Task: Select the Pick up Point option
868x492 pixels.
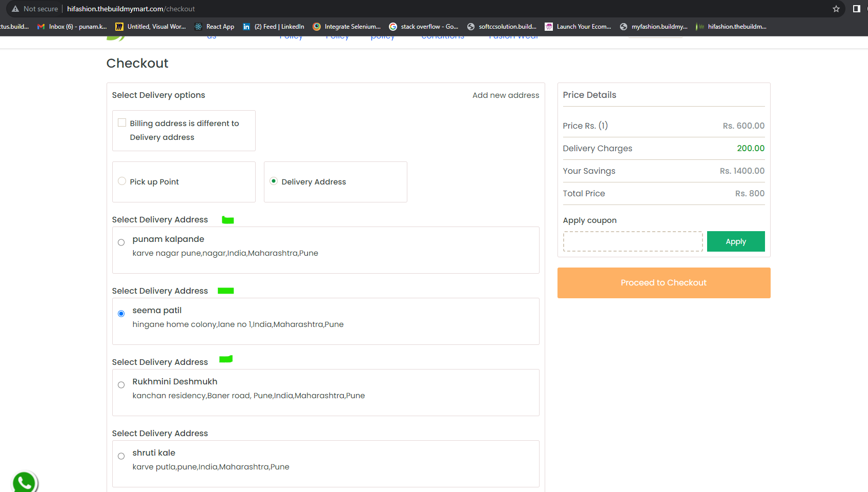Action: click(x=122, y=181)
